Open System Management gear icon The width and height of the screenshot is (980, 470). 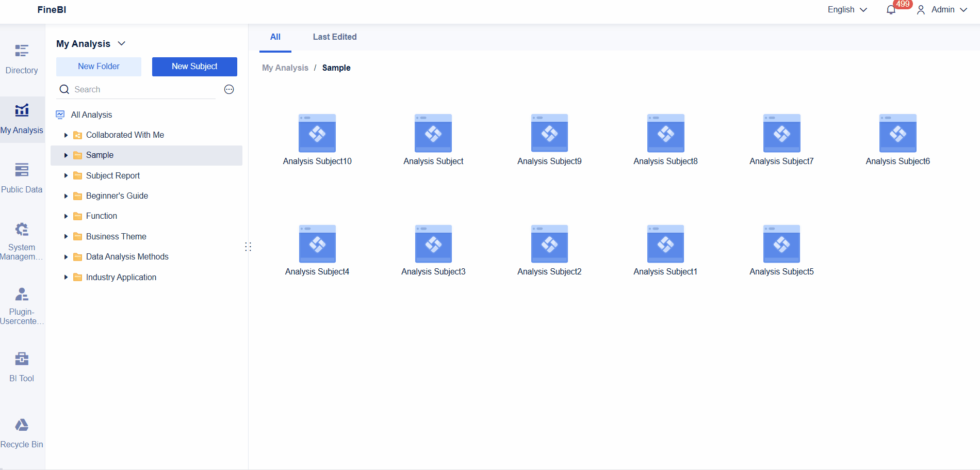pos(22,229)
